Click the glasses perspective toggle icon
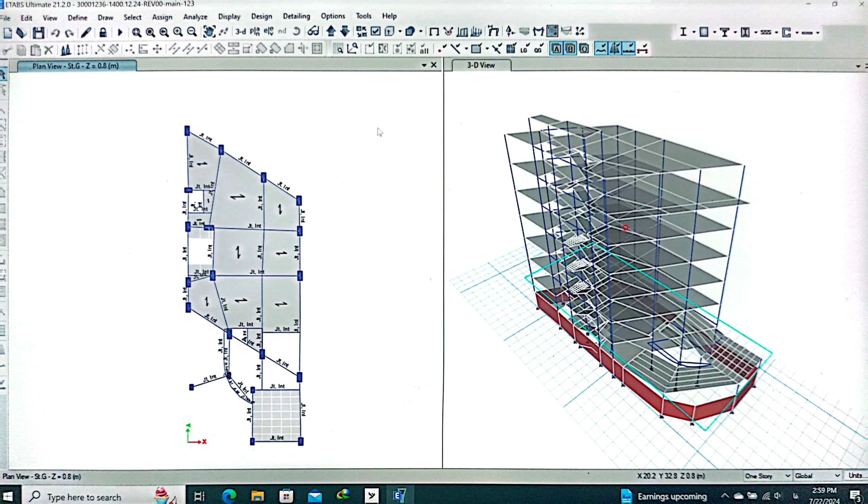 point(313,32)
